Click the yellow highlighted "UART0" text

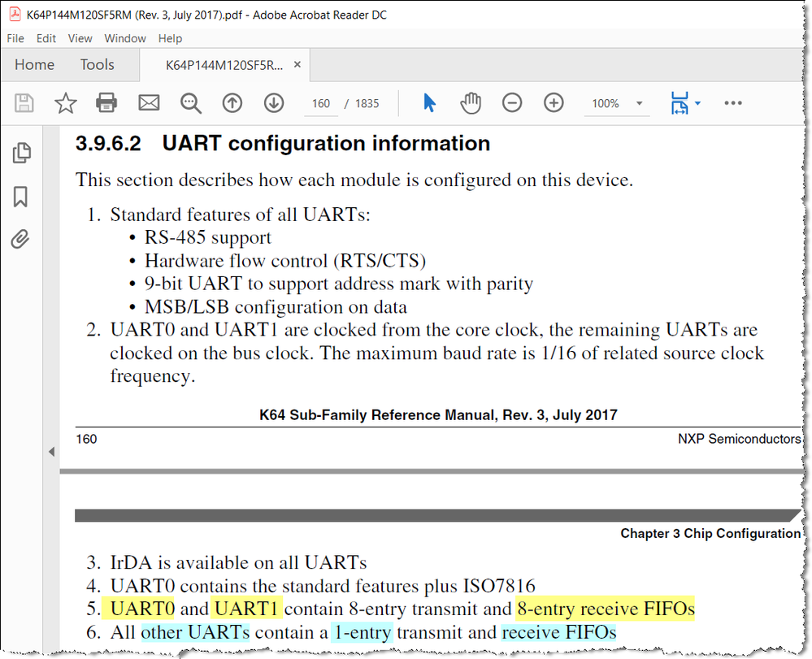click(x=142, y=609)
